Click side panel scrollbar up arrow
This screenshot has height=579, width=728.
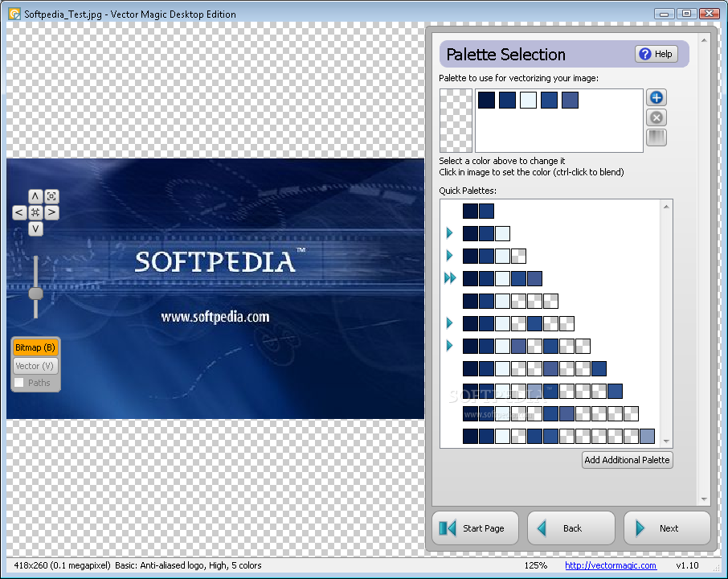click(704, 40)
